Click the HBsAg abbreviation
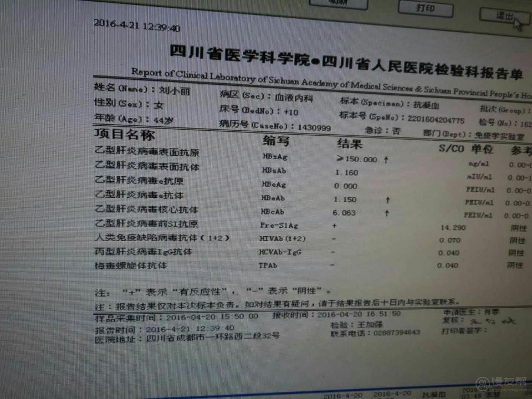The height and width of the screenshot is (399, 532). point(275,156)
